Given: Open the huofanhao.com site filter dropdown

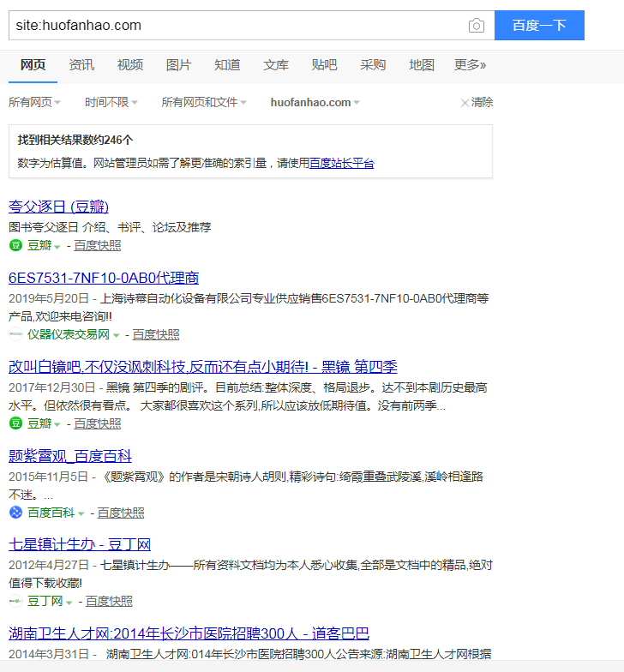Looking at the screenshot, I should (x=315, y=103).
